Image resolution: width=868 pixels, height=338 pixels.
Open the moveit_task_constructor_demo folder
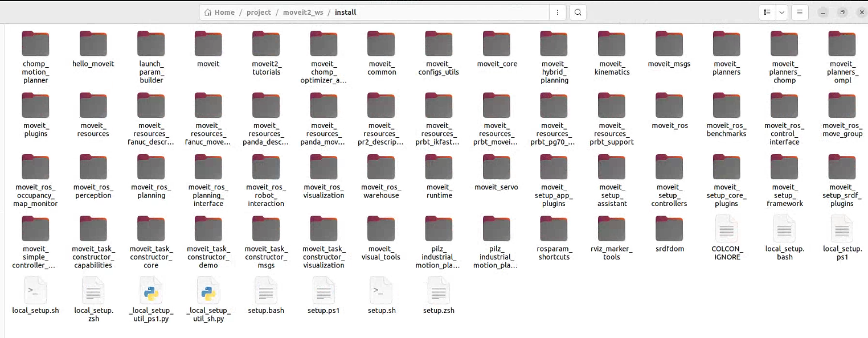(x=208, y=228)
